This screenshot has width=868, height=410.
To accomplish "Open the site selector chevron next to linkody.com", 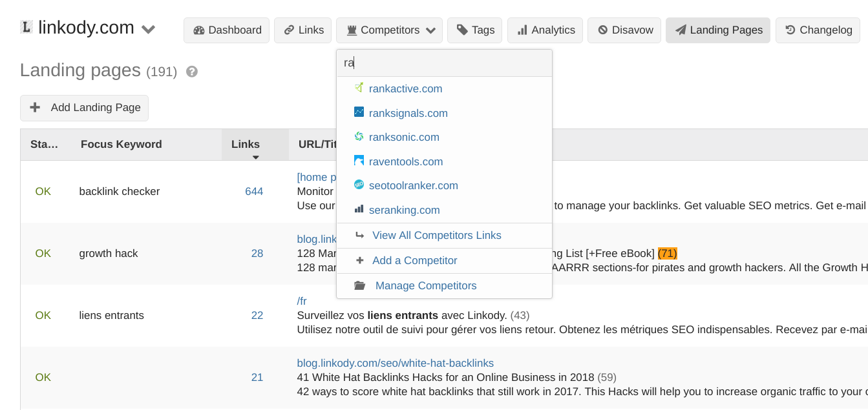I will tap(148, 30).
